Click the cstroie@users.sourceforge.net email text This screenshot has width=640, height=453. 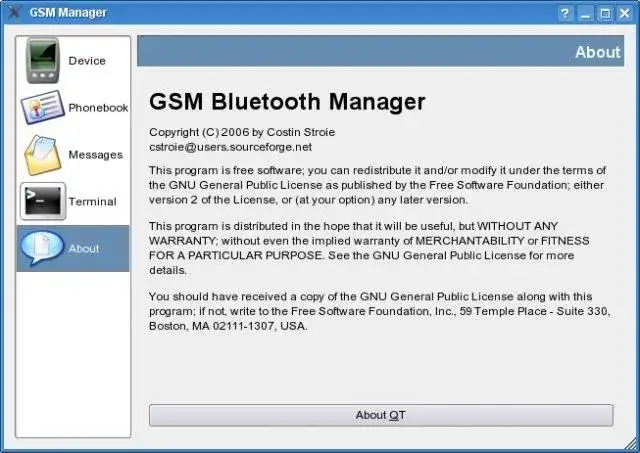231,147
